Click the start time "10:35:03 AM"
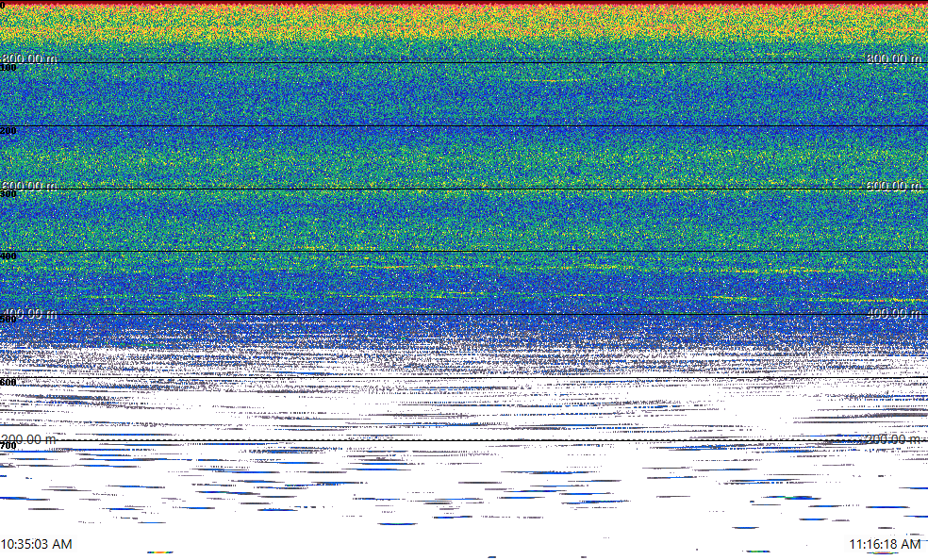 click(37, 544)
